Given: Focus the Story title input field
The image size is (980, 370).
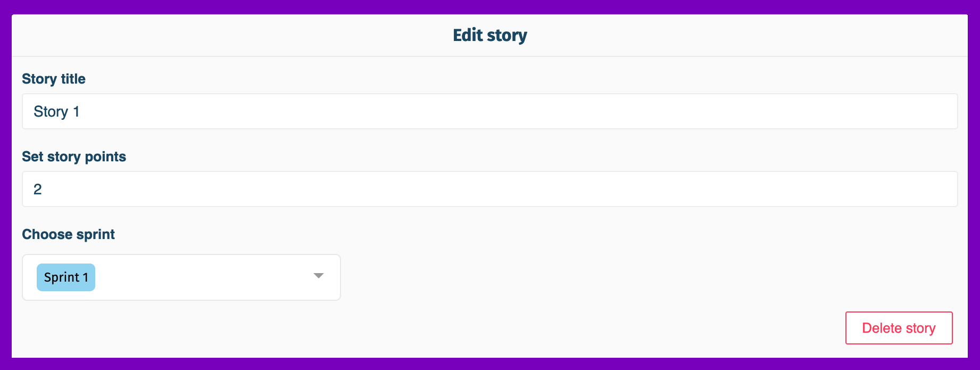Looking at the screenshot, I should click(x=489, y=111).
